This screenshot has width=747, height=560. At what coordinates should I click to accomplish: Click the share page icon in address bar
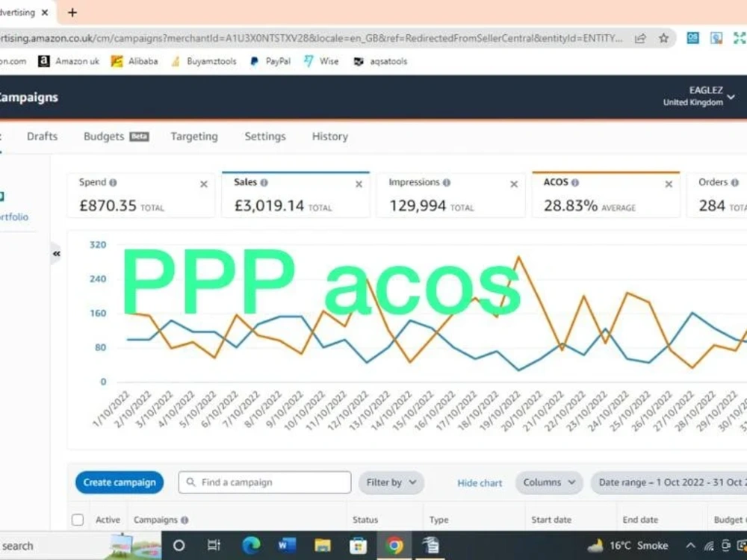pos(640,39)
